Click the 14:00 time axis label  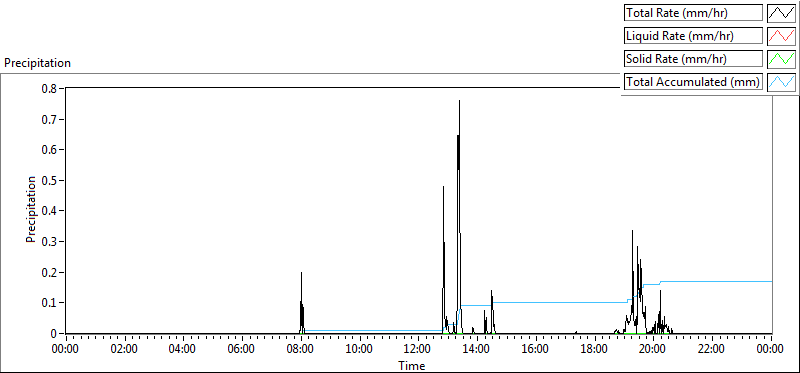tap(477, 350)
